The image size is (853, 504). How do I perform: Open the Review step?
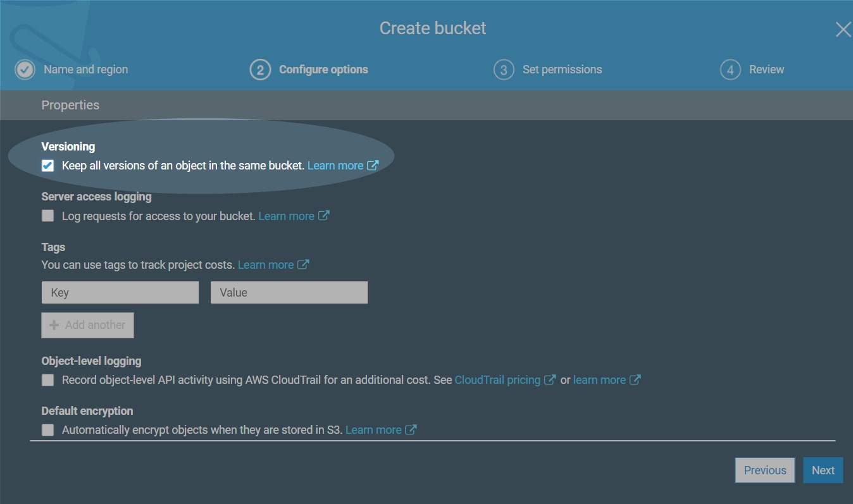coord(766,70)
